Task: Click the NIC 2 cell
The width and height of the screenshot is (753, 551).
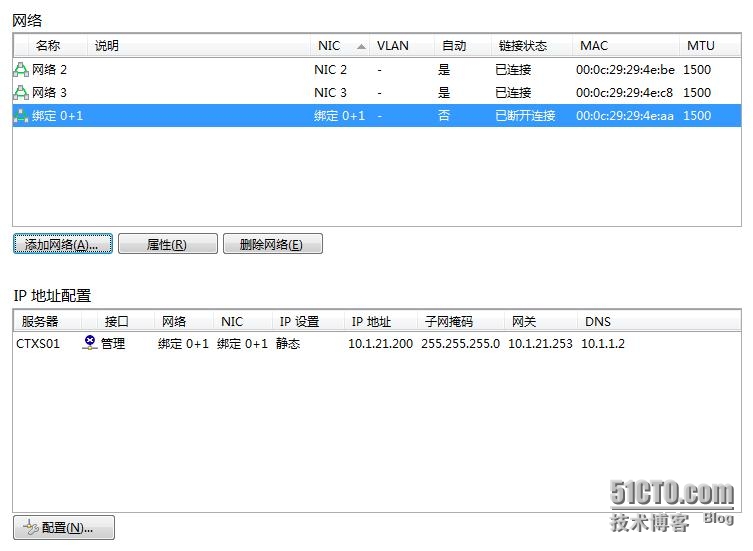Action: pyautogui.click(x=330, y=70)
